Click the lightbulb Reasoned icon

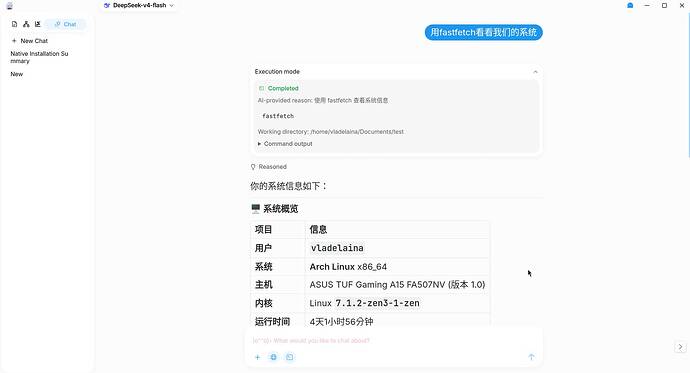tap(253, 167)
